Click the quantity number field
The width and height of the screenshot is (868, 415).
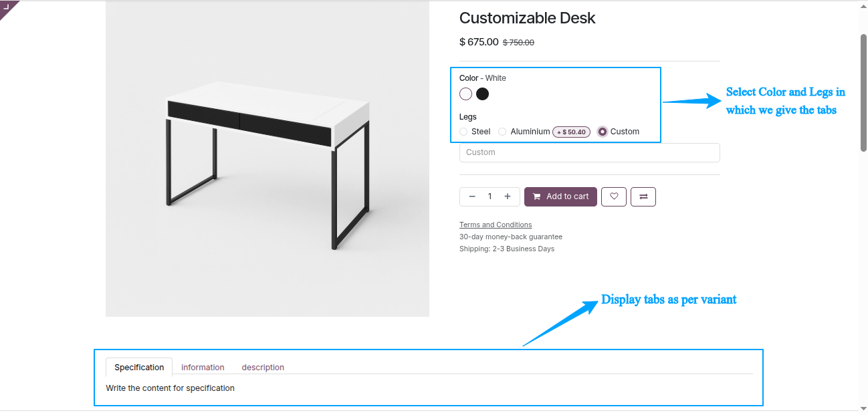pos(490,196)
